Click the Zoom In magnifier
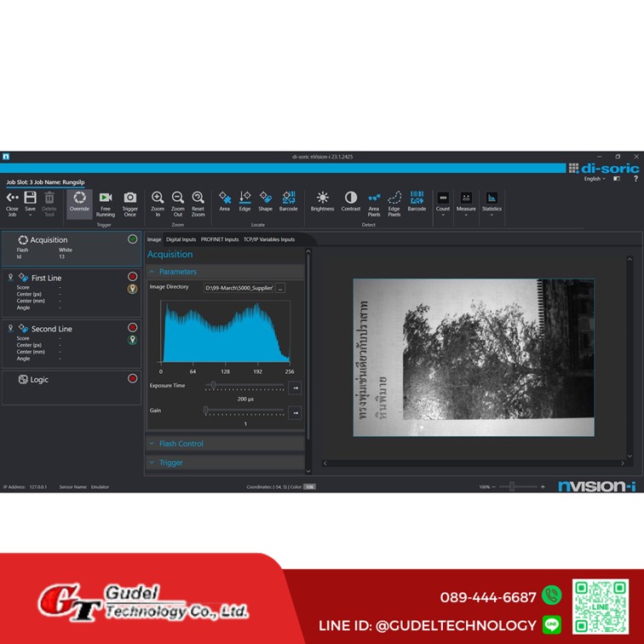 tap(158, 200)
